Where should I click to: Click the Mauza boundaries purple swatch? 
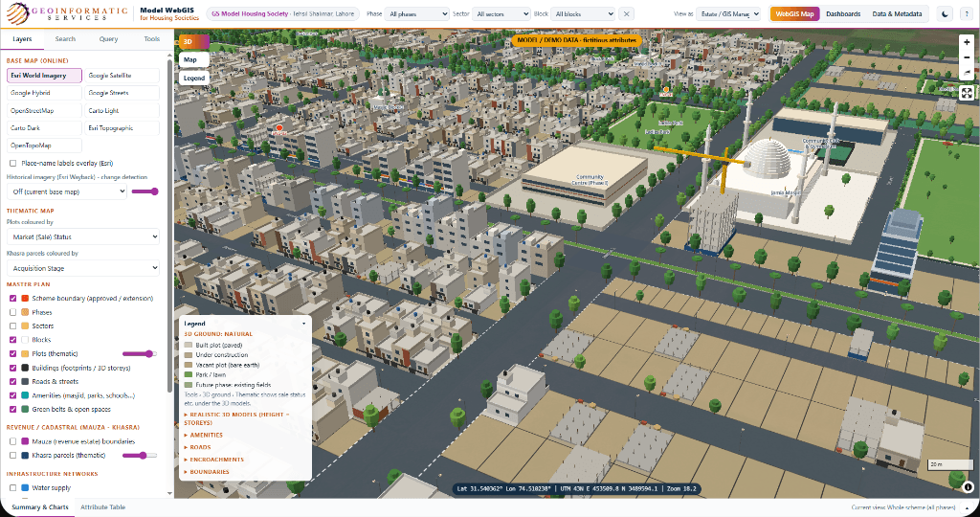pos(25,441)
